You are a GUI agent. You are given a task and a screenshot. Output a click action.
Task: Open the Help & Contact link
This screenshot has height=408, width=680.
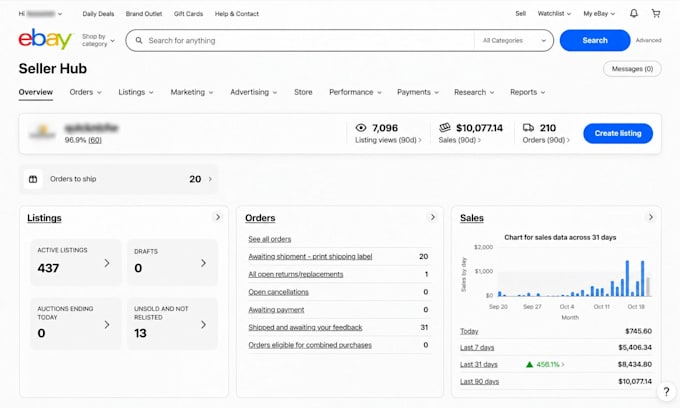236,14
